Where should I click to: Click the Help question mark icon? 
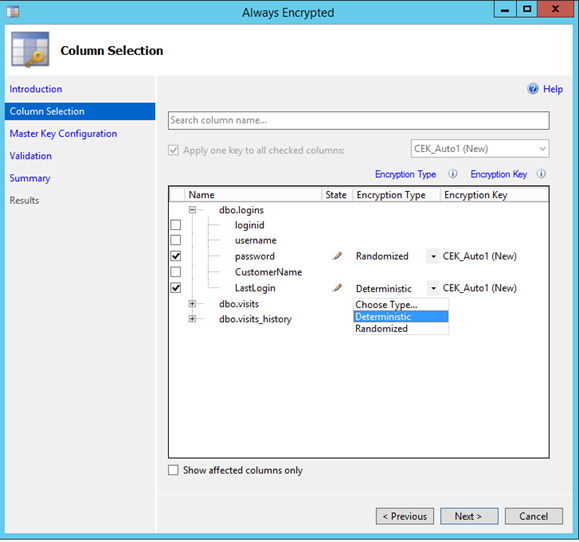tap(533, 89)
